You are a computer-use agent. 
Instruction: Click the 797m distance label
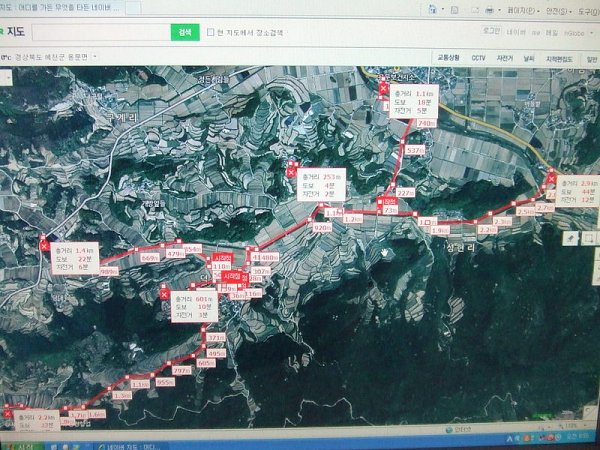click(182, 371)
